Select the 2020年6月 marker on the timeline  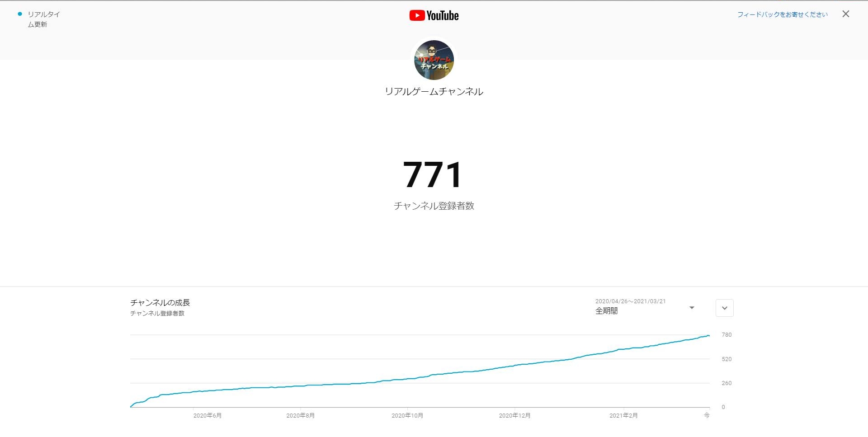208,415
